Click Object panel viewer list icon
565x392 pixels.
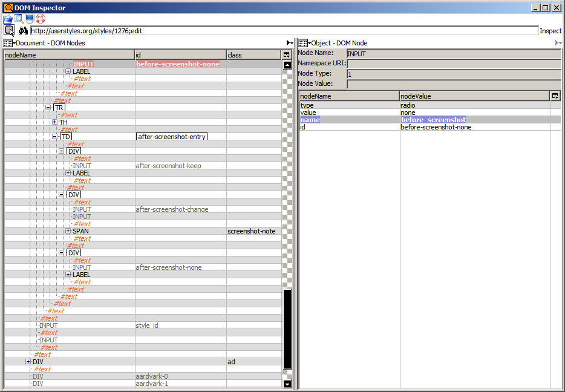tap(303, 43)
